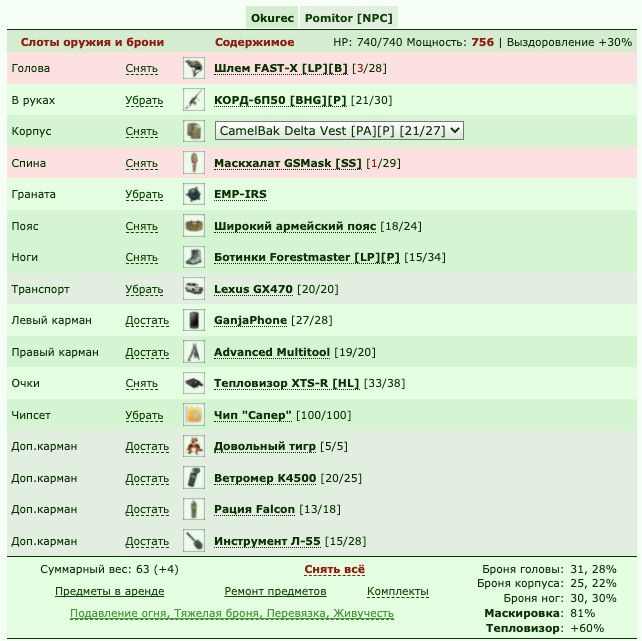Open Предметы в аренде link

pyautogui.click(x=110, y=591)
